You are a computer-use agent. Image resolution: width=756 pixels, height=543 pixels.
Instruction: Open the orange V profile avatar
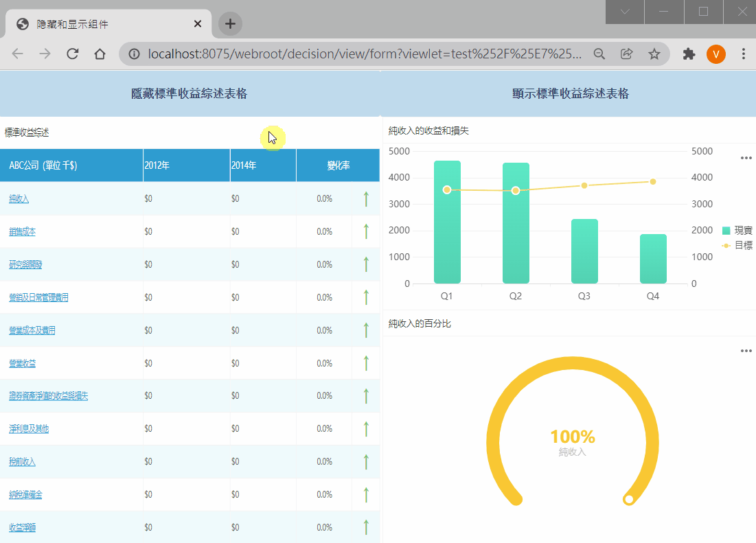pyautogui.click(x=716, y=54)
